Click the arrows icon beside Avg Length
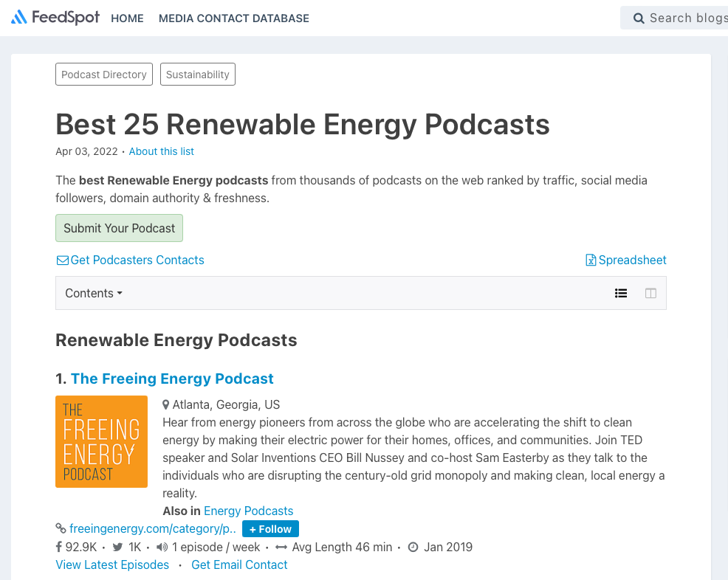Viewport: 728px width, 580px height. click(281, 548)
